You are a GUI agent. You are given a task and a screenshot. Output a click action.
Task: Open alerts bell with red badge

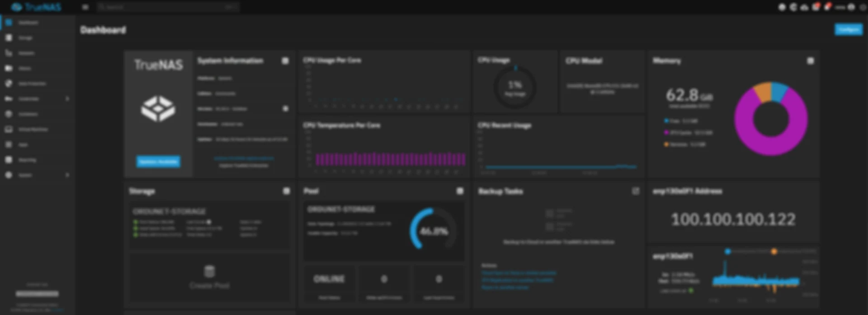(x=827, y=7)
